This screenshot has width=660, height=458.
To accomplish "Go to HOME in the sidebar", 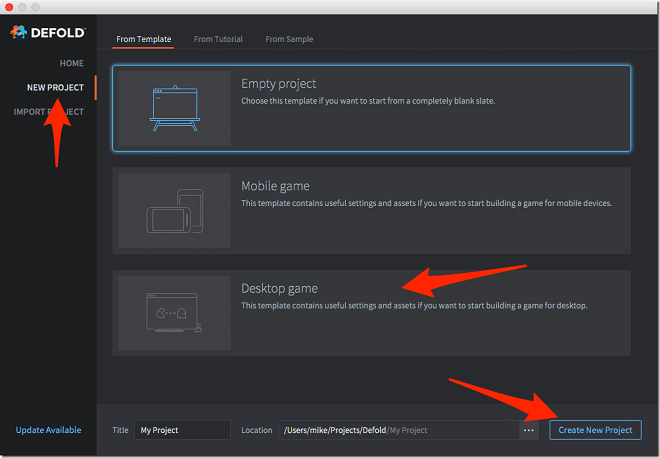I will 72,63.
